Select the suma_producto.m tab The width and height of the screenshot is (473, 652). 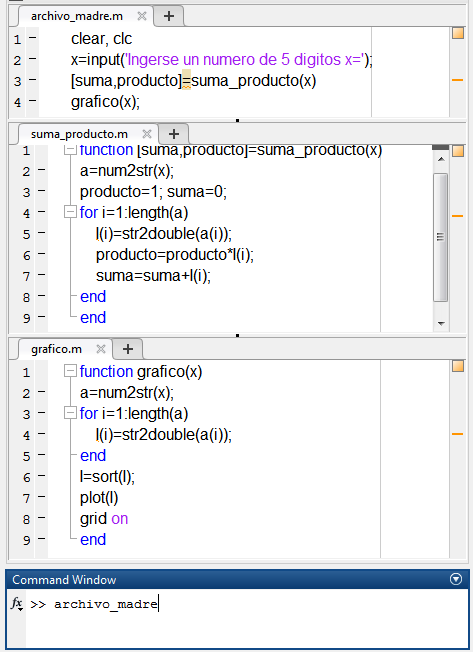click(x=79, y=134)
